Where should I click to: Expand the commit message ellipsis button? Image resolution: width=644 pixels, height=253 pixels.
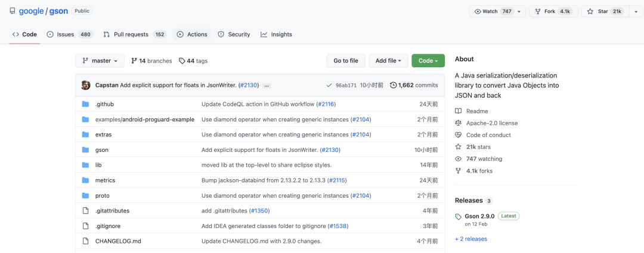(x=267, y=86)
